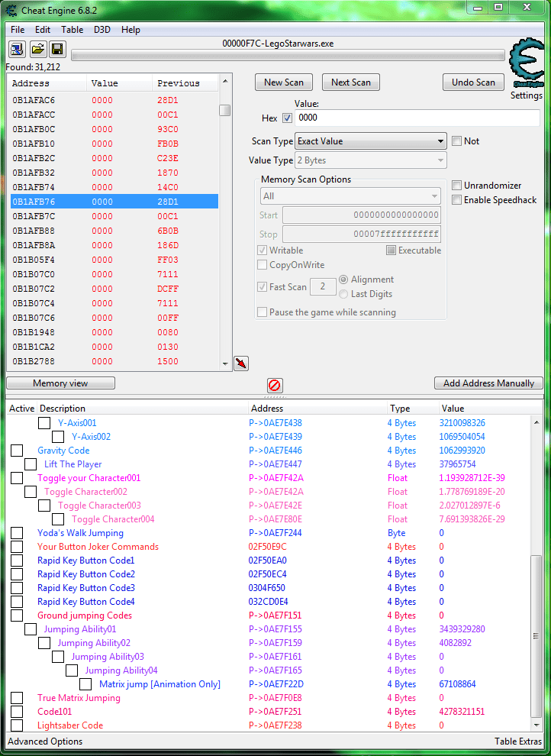This screenshot has width=551, height=756.
Task: Click the cheat table scrollbar thumb
Action: [536, 637]
